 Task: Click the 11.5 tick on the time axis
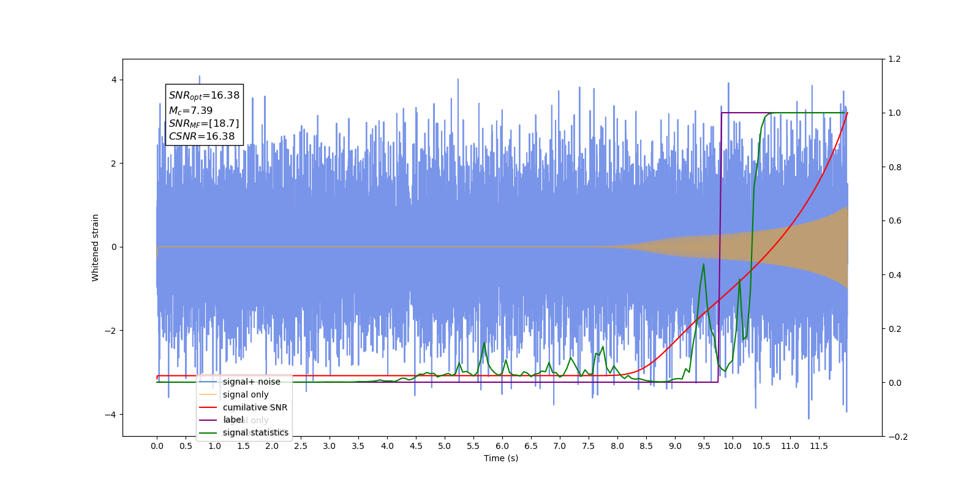point(819,446)
